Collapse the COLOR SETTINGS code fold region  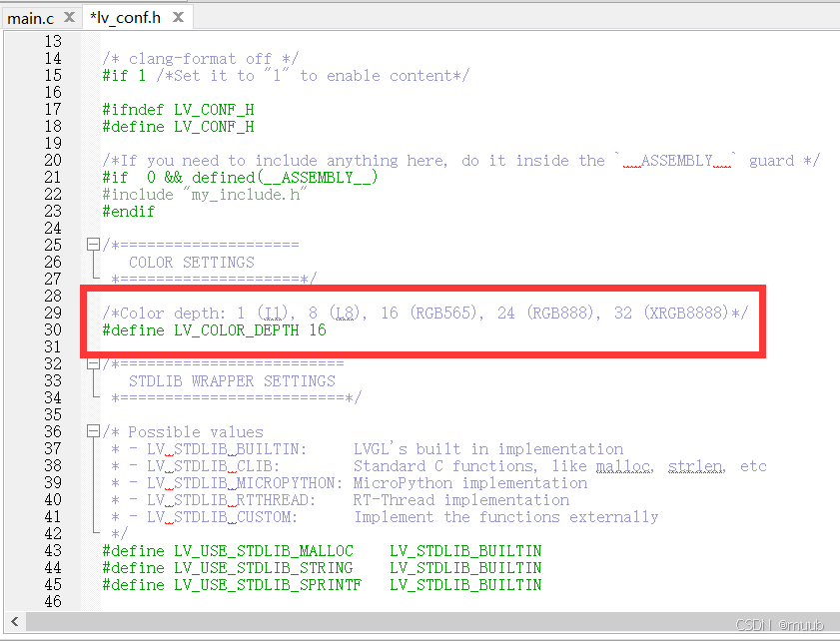pyautogui.click(x=91, y=244)
